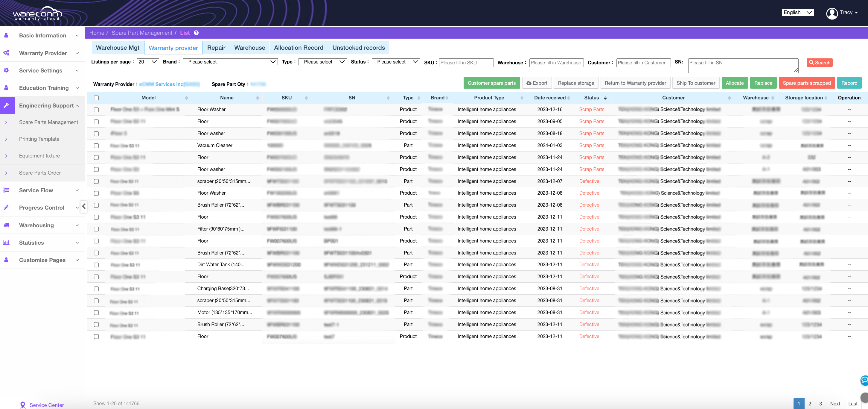The image size is (868, 409).
Task: Click the Service Center location pin icon
Action: [22, 405]
